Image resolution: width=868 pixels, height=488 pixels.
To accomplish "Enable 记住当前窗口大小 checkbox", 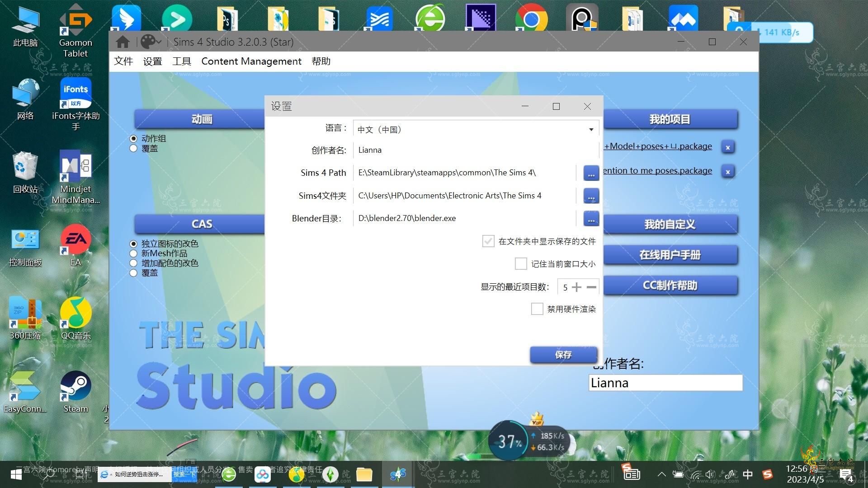I will point(521,264).
